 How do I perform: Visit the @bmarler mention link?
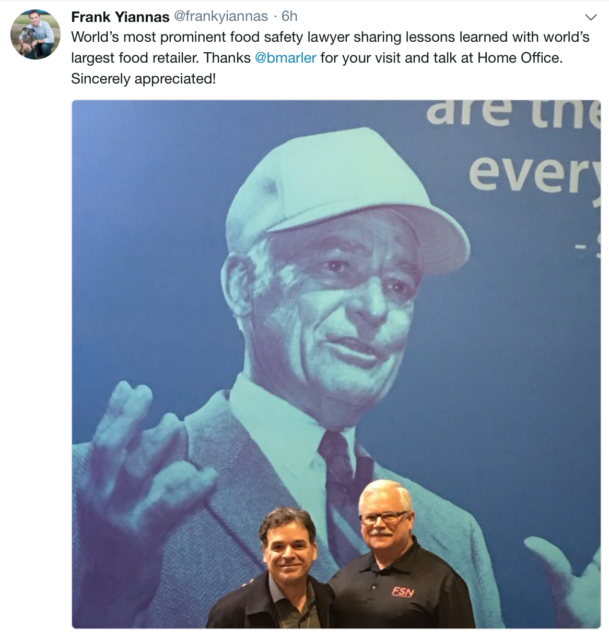coord(285,58)
